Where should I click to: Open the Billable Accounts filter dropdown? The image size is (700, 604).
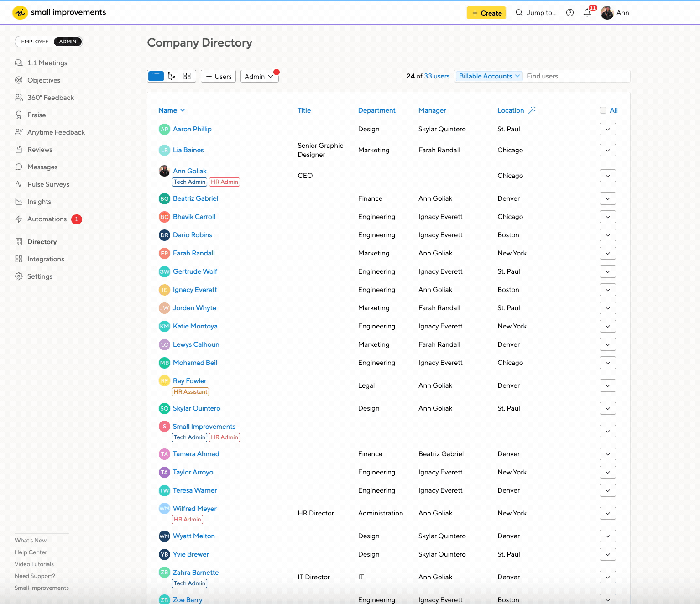coord(489,76)
